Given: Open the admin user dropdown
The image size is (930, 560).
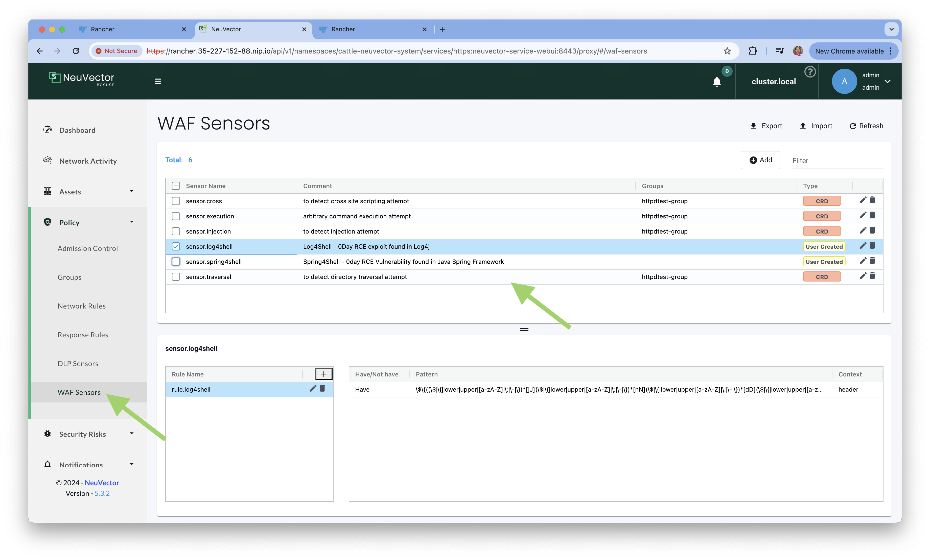Looking at the screenshot, I should [x=887, y=81].
